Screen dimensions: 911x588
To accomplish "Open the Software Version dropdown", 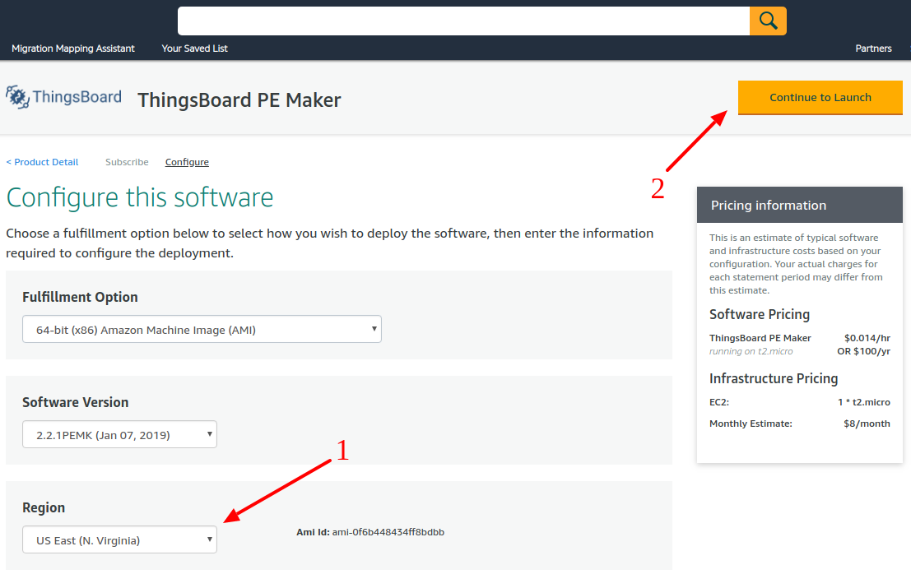I will pos(119,435).
